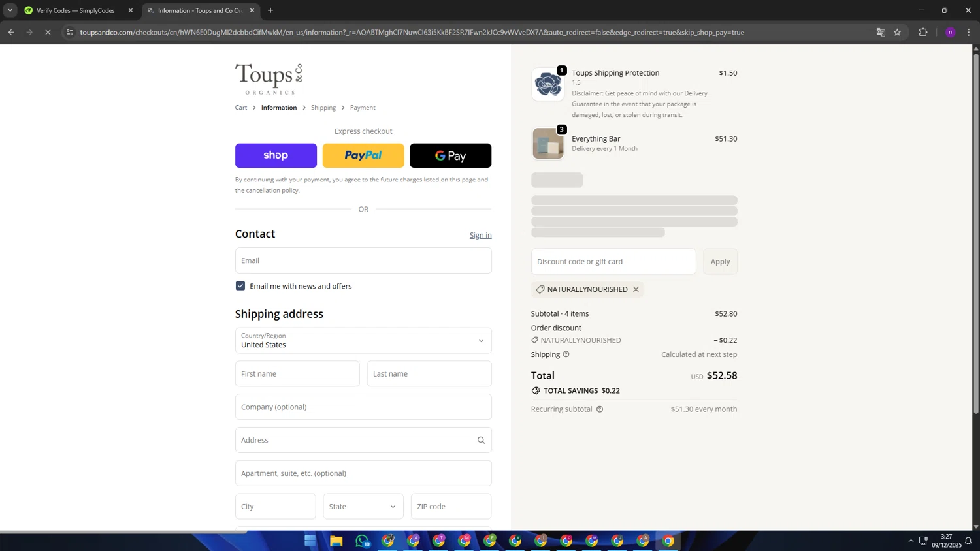Click the Last name field
This screenshot has width=980, height=551.
[x=429, y=374]
